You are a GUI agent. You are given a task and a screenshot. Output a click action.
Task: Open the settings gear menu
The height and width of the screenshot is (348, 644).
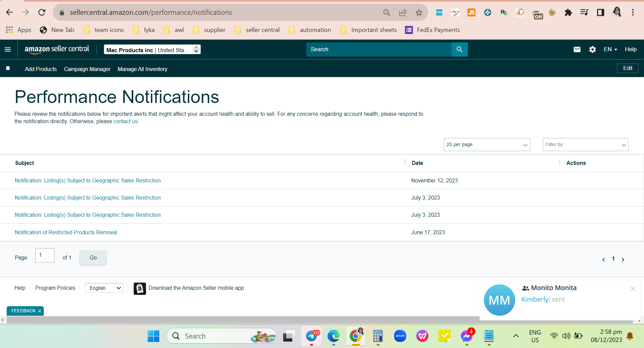coord(593,49)
